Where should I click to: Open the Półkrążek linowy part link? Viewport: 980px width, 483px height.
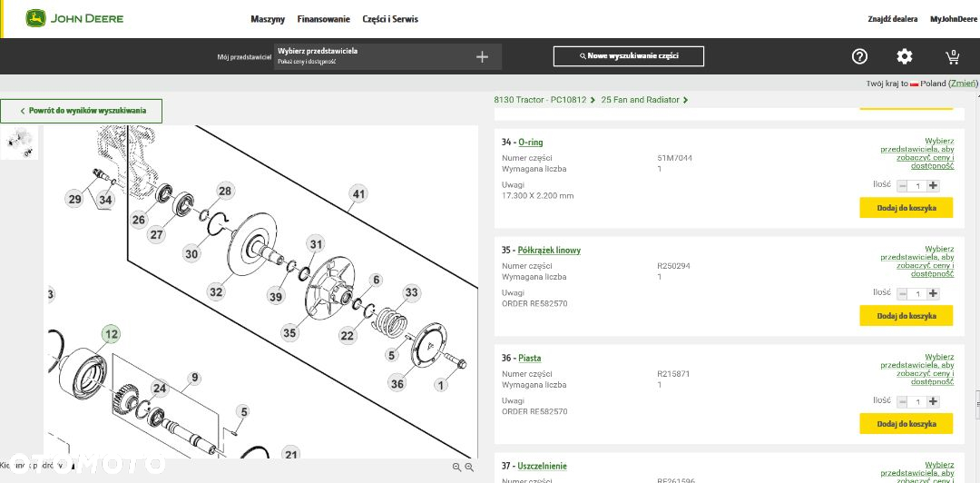pos(549,251)
